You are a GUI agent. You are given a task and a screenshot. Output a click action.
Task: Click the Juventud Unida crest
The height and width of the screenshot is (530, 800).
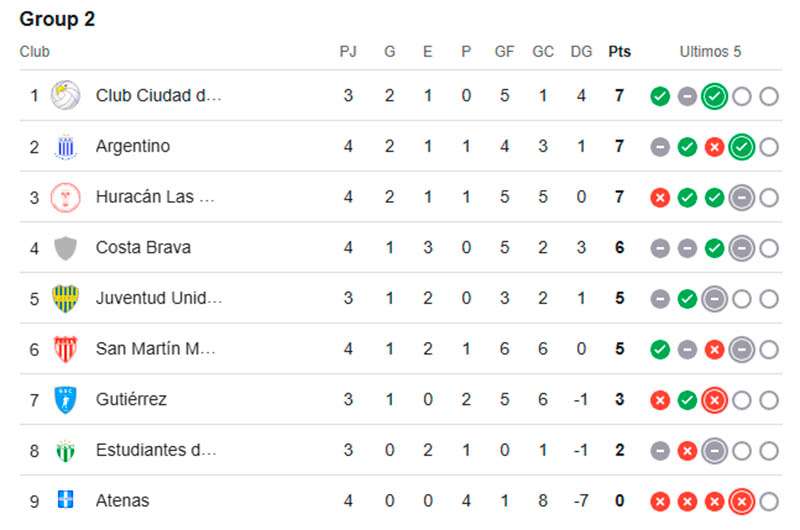65,298
